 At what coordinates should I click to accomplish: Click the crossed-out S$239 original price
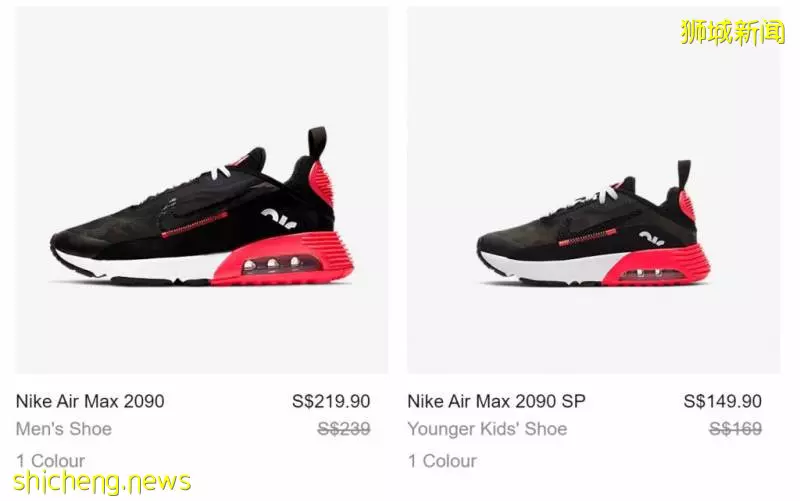click(x=344, y=429)
